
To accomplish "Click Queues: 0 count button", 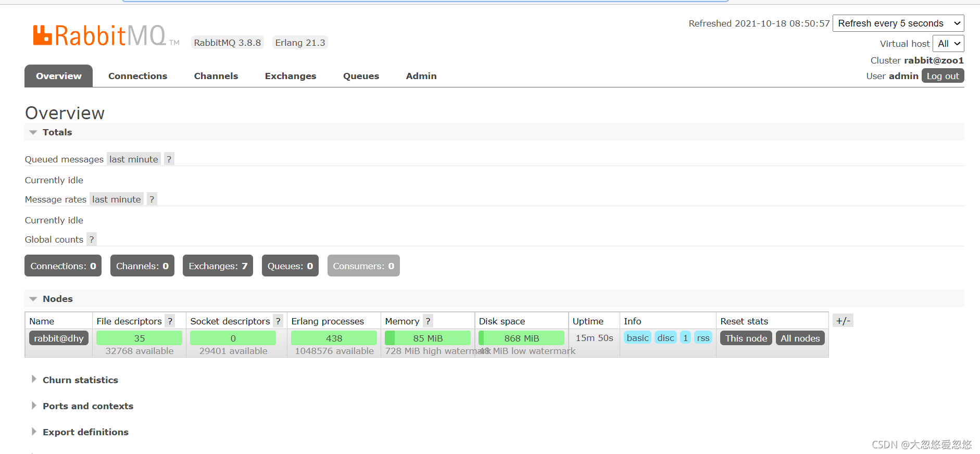I will click(290, 266).
